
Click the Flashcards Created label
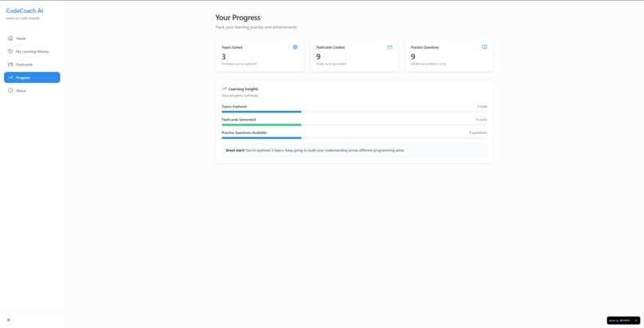tap(330, 47)
